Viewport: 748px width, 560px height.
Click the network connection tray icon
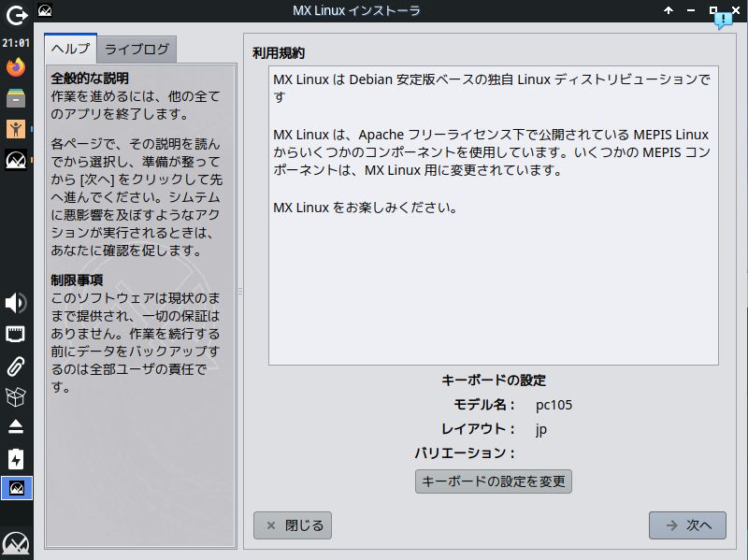[x=16, y=335]
